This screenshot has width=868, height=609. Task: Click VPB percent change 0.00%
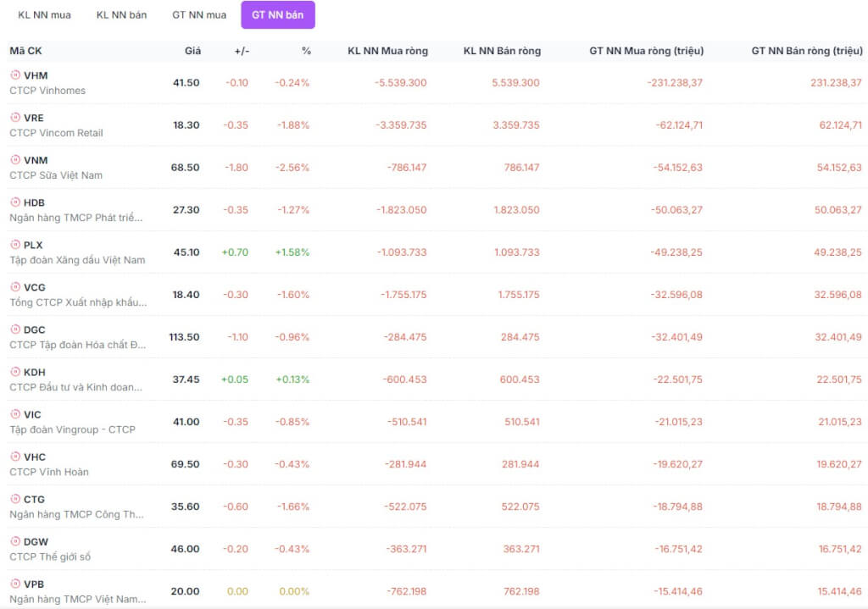point(294,592)
